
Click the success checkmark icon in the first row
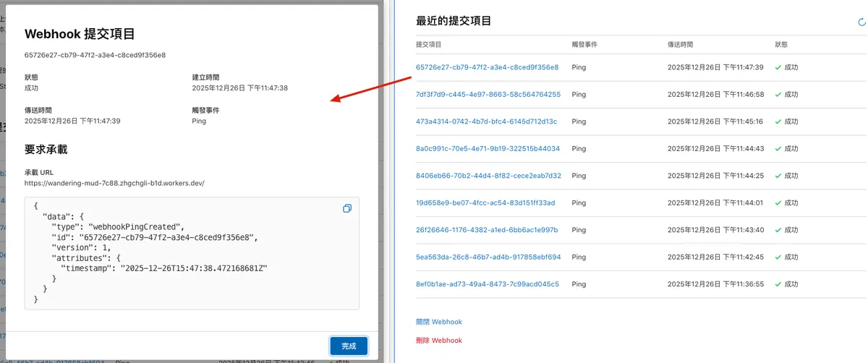(778, 67)
